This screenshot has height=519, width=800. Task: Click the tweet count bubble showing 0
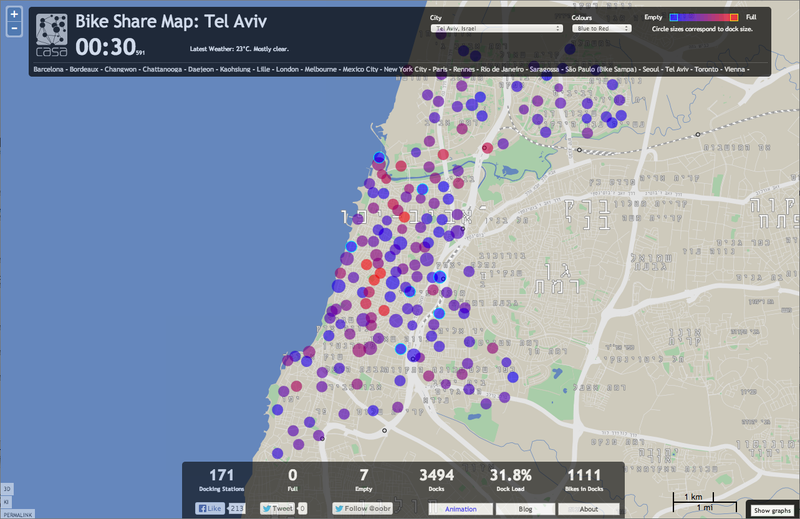[303, 508]
